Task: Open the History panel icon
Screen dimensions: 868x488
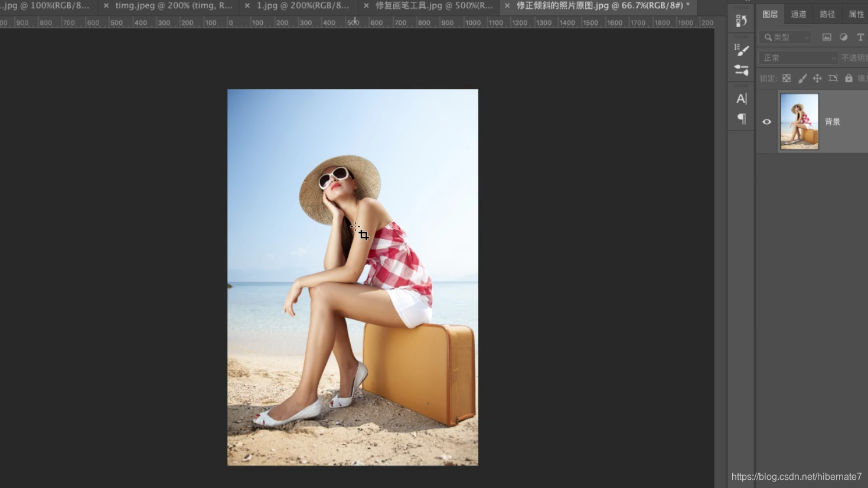Action: (x=741, y=21)
